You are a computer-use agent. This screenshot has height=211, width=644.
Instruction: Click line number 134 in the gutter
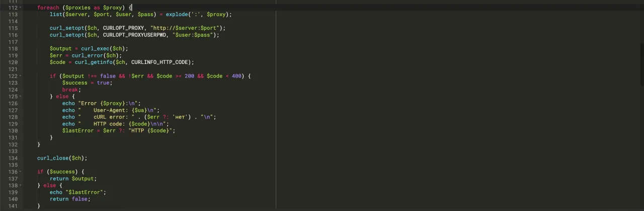13,158
